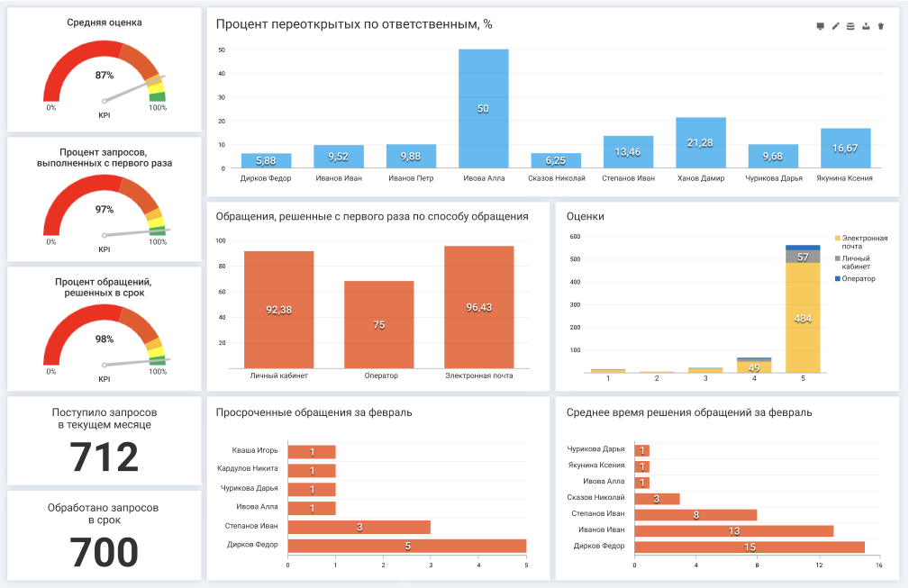Click Чурикова Дарья label in average time chart
Image resolution: width=909 pixels, height=588 pixels.
pos(596,449)
